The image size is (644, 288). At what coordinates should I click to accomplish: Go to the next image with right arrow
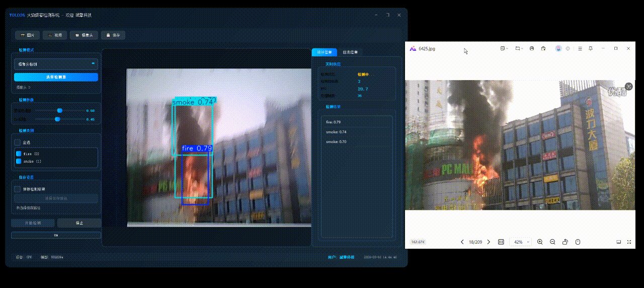tap(489, 242)
